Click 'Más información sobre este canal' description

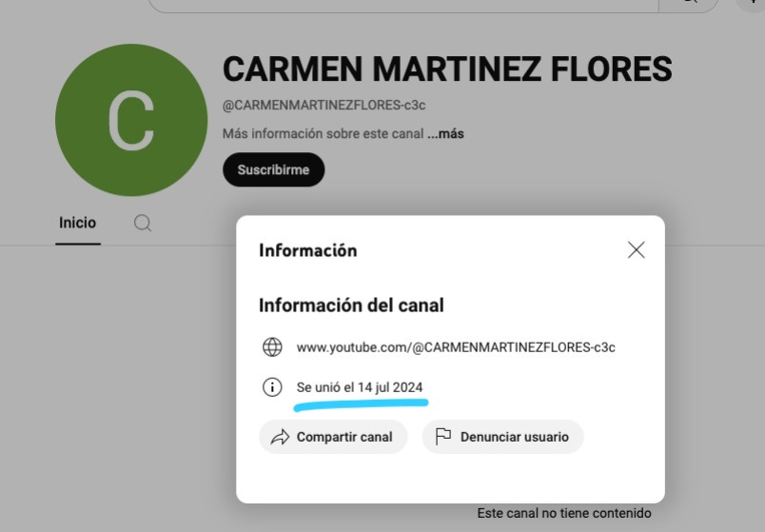coord(323,134)
